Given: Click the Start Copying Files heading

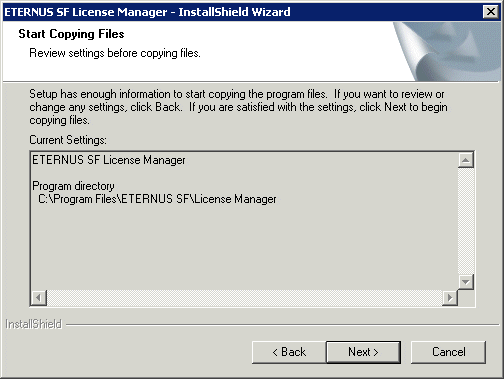Looking at the screenshot, I should (x=71, y=34).
